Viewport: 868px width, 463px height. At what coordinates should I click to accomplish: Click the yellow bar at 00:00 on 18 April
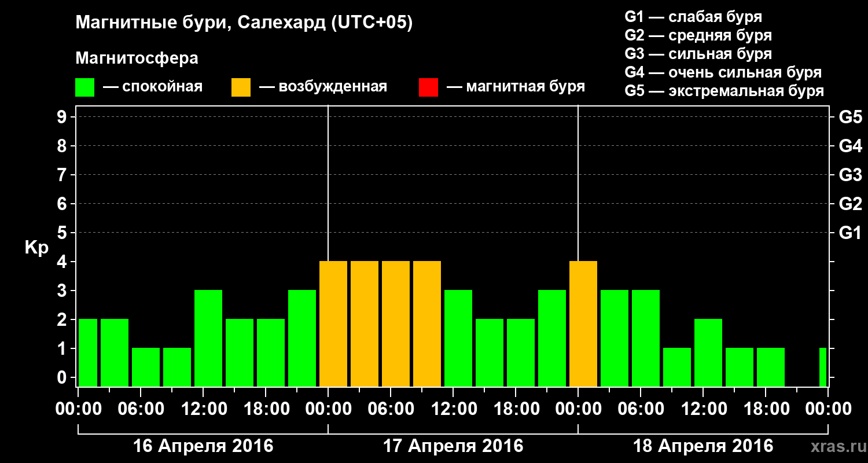583,324
